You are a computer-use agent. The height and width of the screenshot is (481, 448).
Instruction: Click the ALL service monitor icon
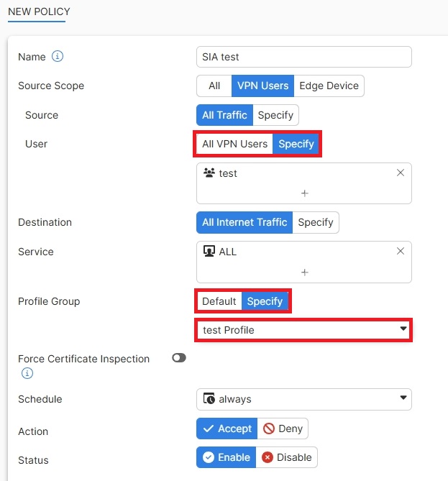(209, 252)
